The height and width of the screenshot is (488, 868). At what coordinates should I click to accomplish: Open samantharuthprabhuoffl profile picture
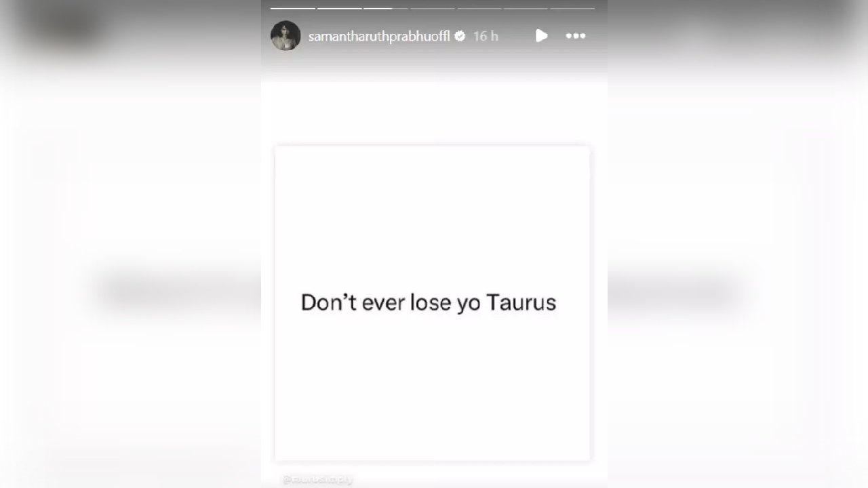[x=285, y=36]
